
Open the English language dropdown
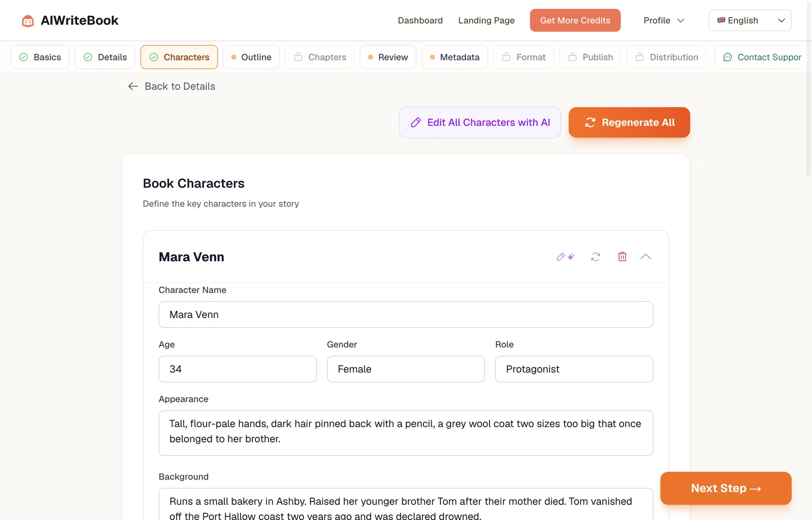(750, 20)
